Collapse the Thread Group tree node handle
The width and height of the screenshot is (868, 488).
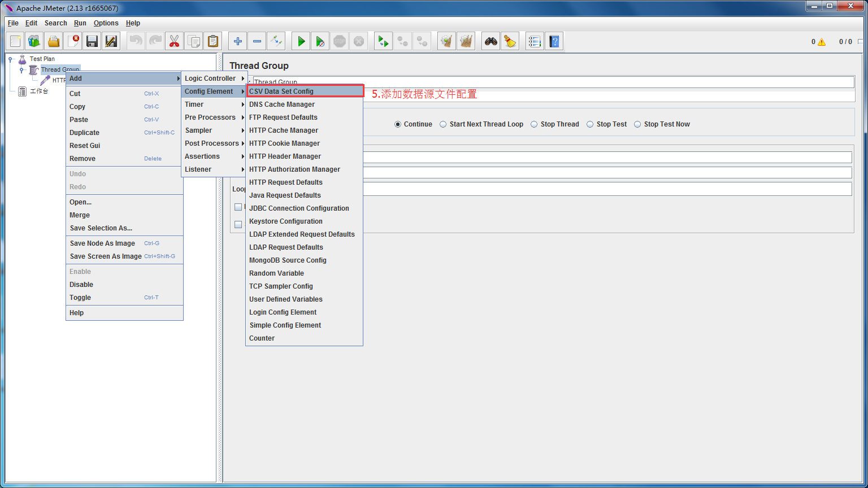[x=21, y=70]
